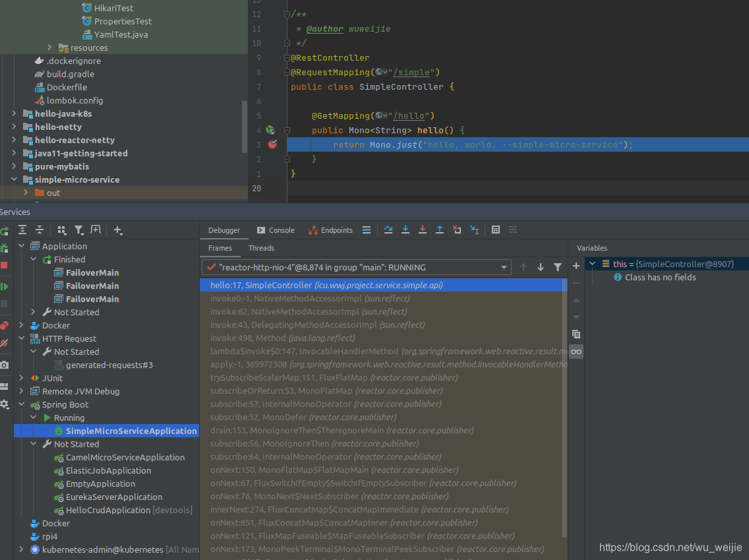Image resolution: width=749 pixels, height=560 pixels.
Task: Click the next frame down arrow
Action: click(x=540, y=267)
